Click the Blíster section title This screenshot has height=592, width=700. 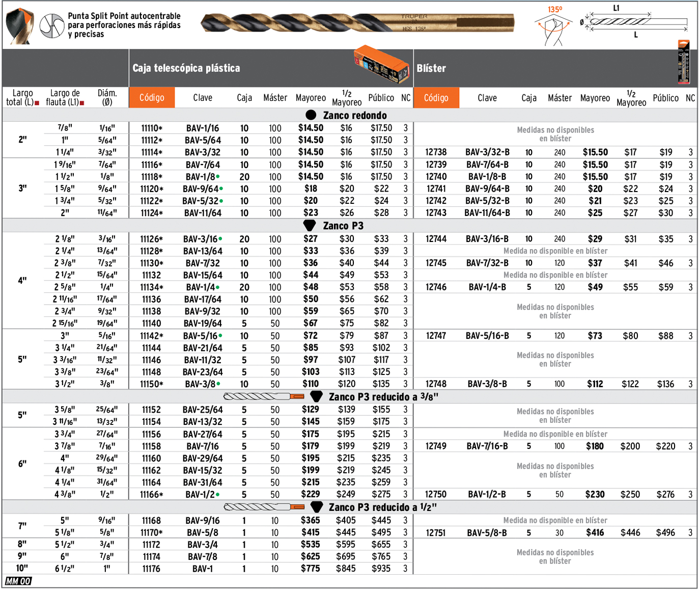[431, 68]
